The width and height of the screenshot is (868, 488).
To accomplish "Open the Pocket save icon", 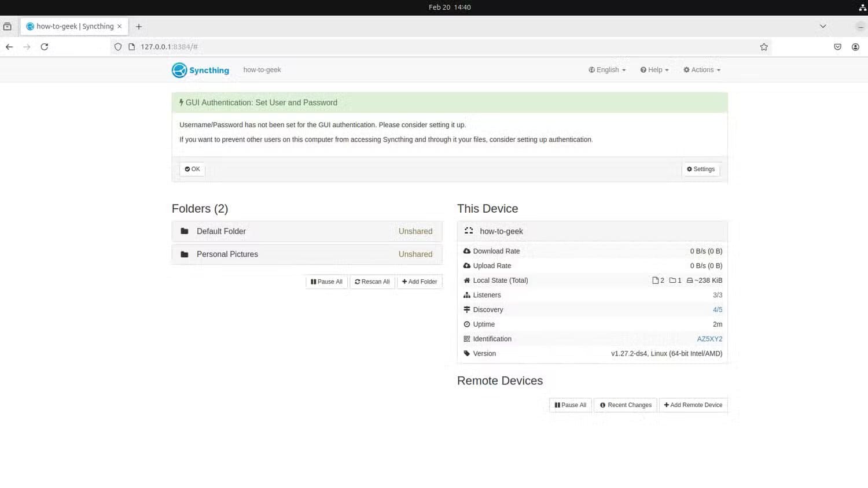I will [x=837, y=47].
